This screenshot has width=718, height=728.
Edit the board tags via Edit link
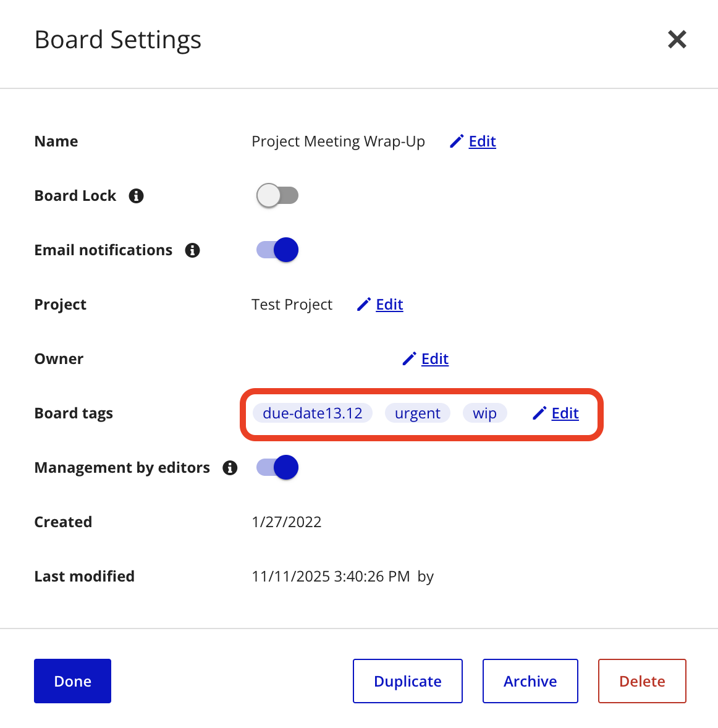[x=565, y=413]
